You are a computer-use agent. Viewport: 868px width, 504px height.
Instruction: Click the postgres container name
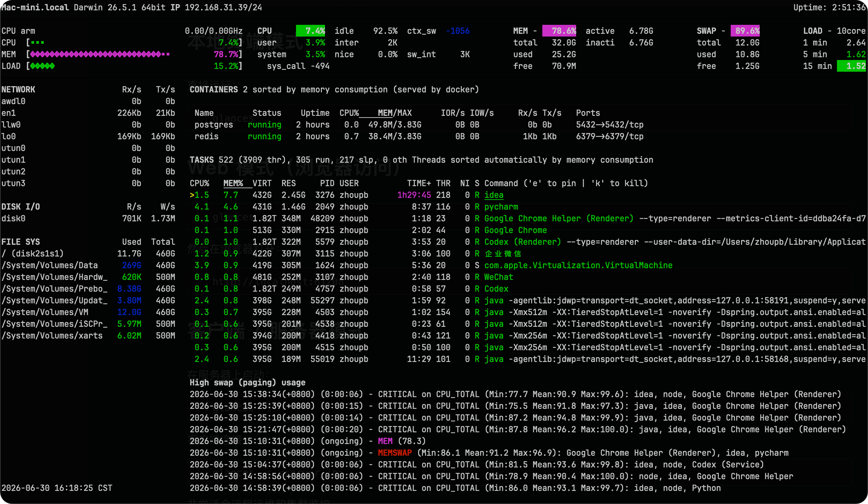214,125
